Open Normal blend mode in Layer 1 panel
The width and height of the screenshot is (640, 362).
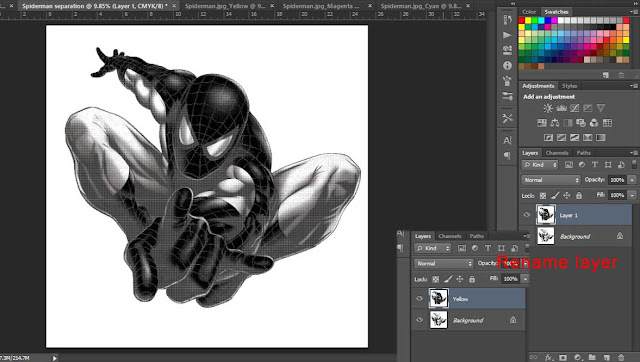click(551, 180)
